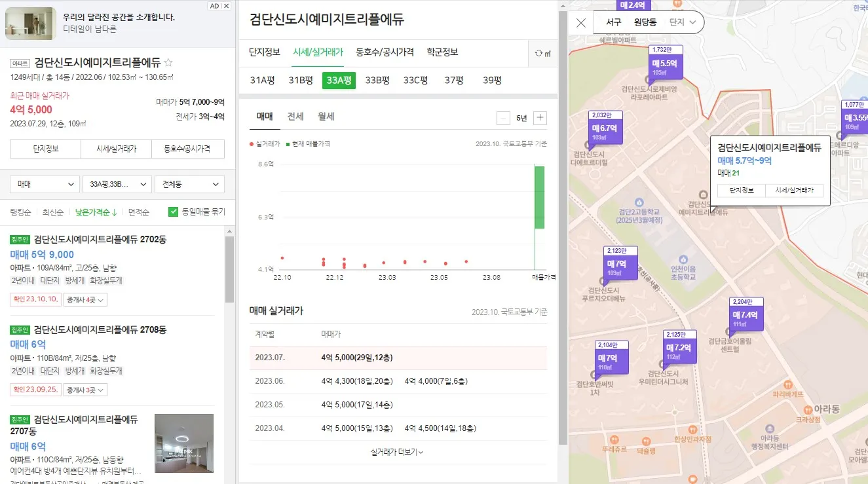Switch to the 학군정보 tab
Viewport: 868px width, 484px height.
(x=442, y=52)
